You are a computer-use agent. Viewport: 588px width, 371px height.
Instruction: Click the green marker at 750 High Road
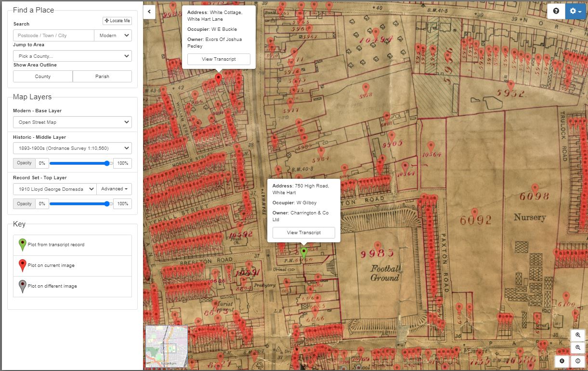click(304, 252)
